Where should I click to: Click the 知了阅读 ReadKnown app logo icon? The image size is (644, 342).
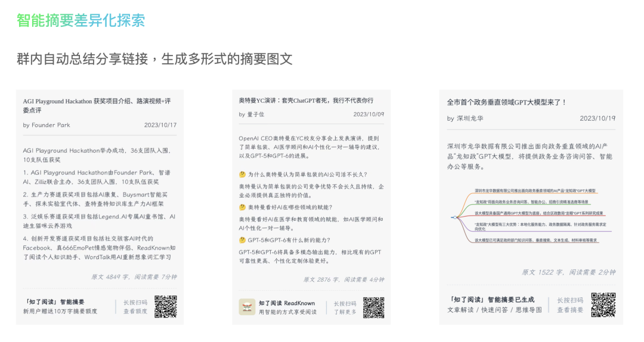point(247,307)
